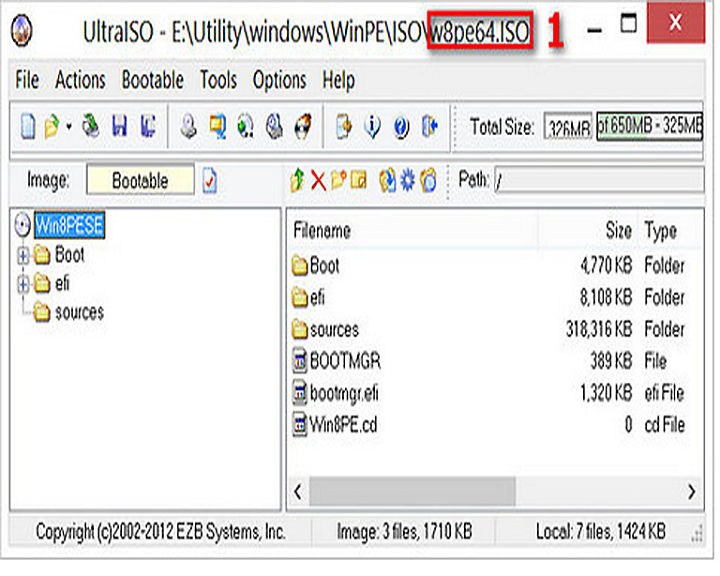Click the red X Delete icon
720x576 pixels.
click(318, 180)
